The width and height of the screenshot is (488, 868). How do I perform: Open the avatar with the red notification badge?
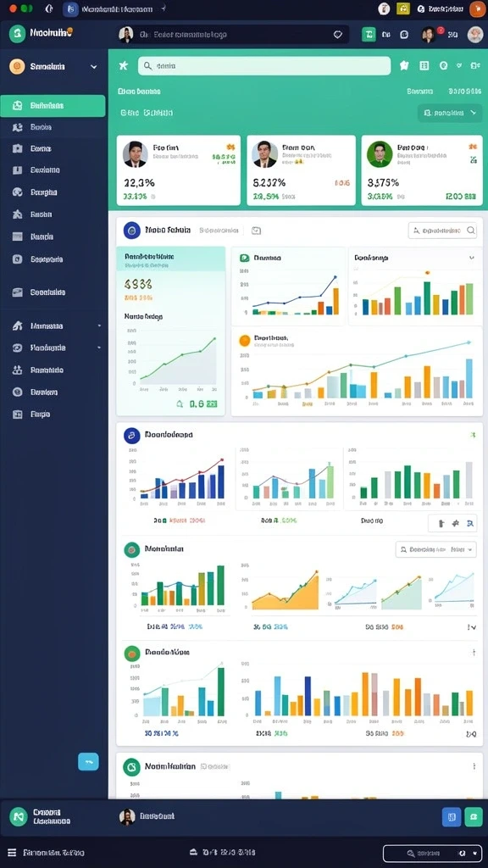pos(428,34)
